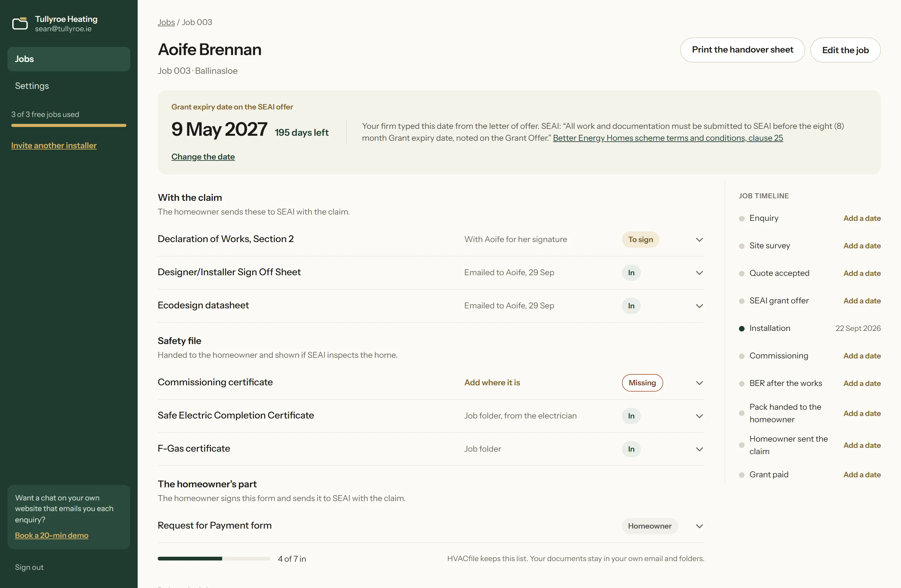Click the Missing status badge

click(x=642, y=383)
